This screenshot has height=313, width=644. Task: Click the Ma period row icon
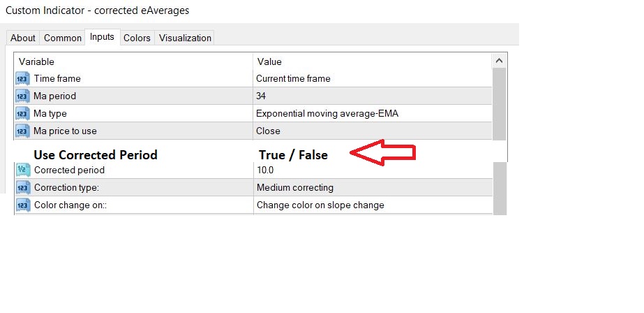coord(22,96)
